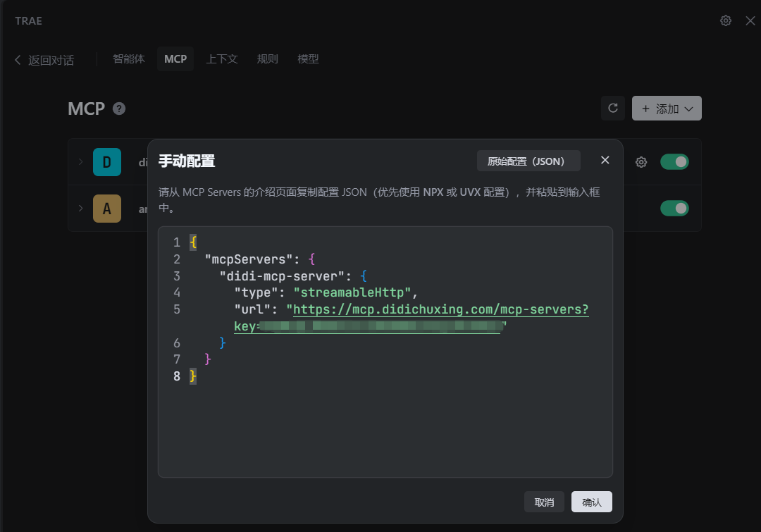Switch to the 规则 tab
The width and height of the screenshot is (761, 532).
tap(268, 58)
